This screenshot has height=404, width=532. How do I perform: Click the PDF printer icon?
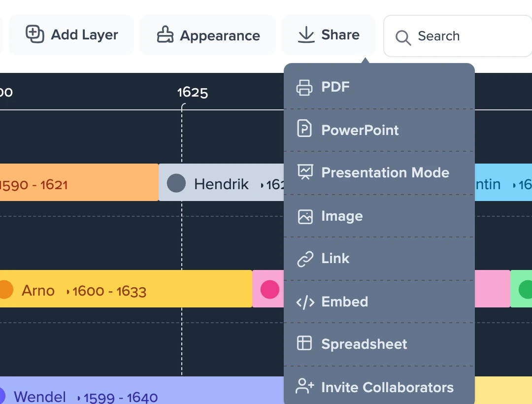[x=304, y=87]
